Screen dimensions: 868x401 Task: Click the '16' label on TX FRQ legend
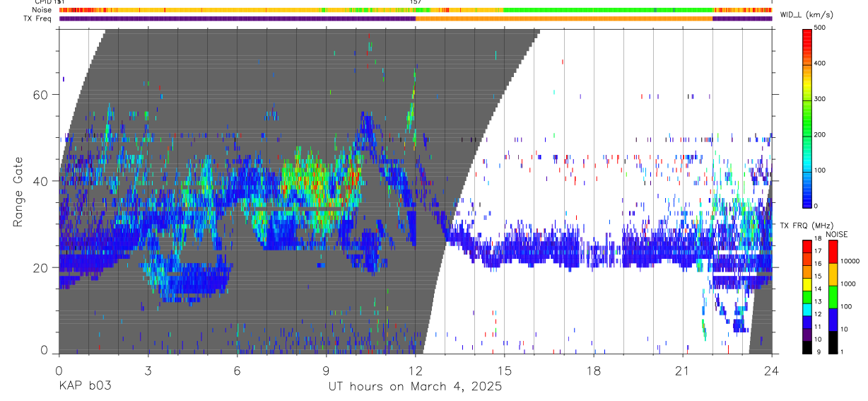818,264
